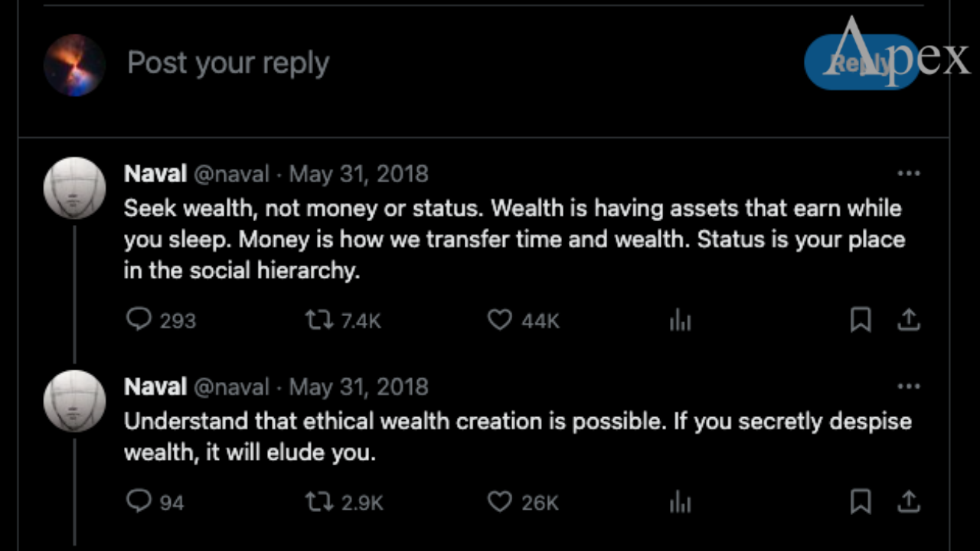Open the more options menu on the first tweet
This screenshot has height=551, width=980.
[909, 174]
